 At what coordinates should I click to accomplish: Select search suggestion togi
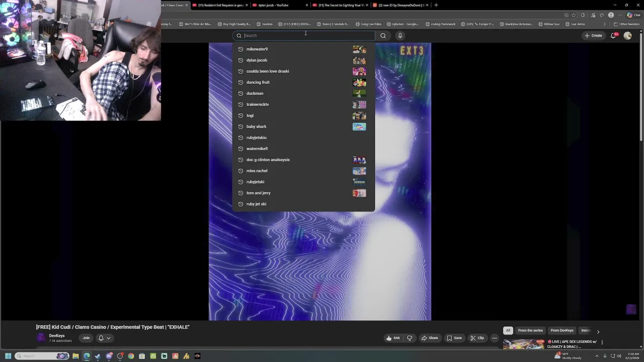[303, 116]
